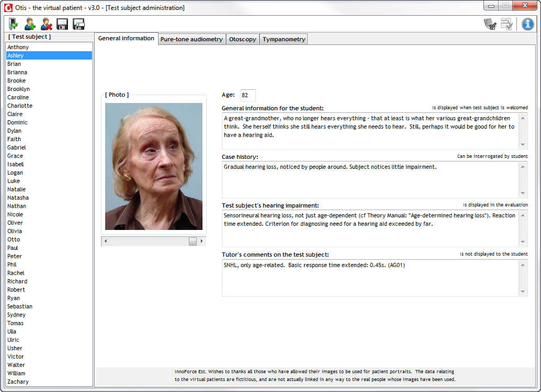Screen dimensions: 541x392
Task: Select test subject Dominic
Action: click(x=49, y=122)
